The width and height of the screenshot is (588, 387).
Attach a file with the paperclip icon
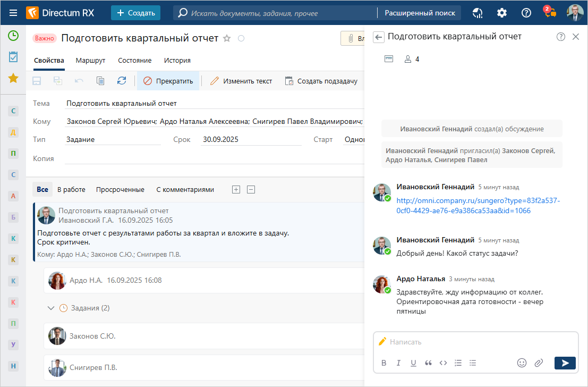pyautogui.click(x=539, y=363)
